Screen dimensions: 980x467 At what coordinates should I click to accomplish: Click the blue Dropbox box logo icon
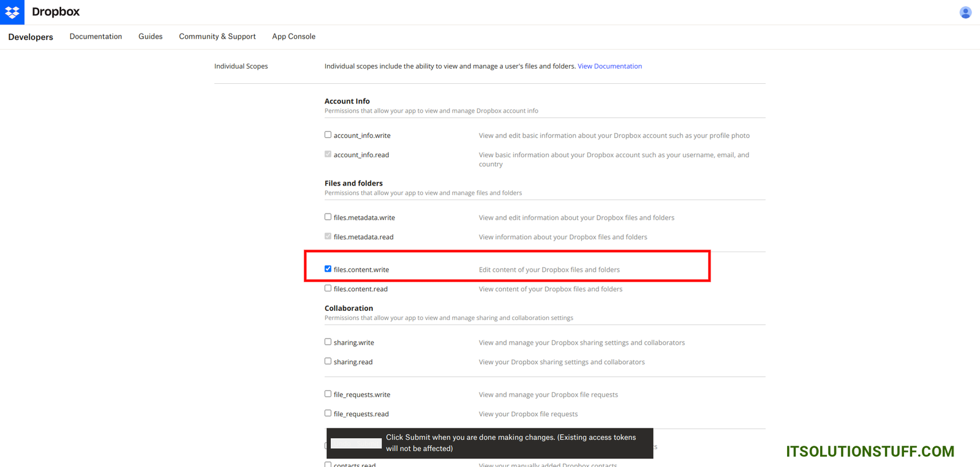pyautogui.click(x=12, y=12)
